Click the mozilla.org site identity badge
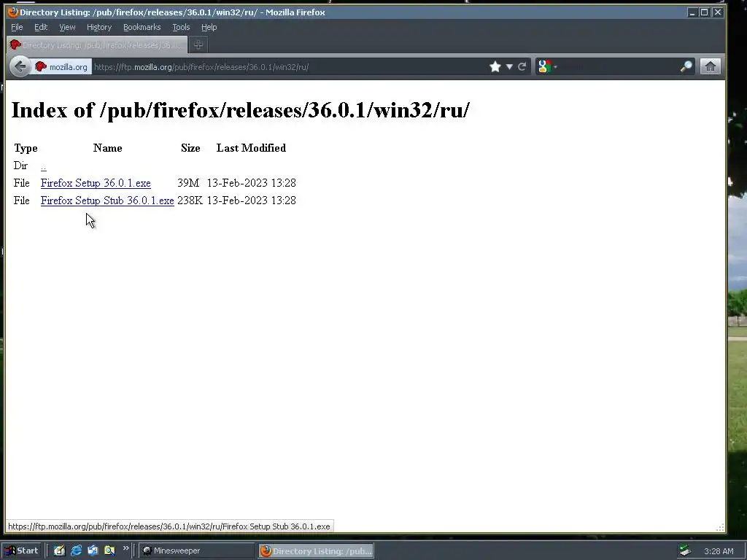Viewport: 747px width, 560px height. coord(61,66)
